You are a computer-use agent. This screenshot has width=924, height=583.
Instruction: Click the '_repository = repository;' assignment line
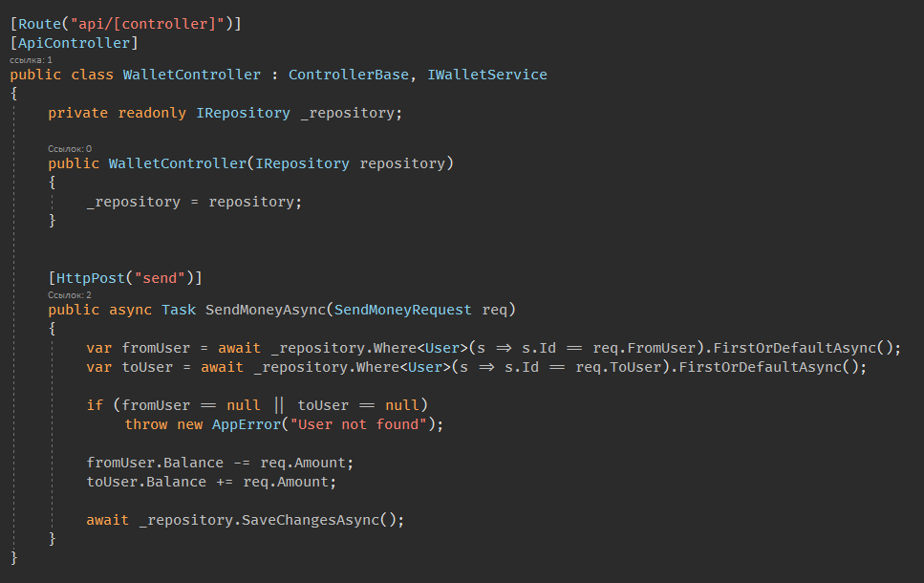click(194, 203)
